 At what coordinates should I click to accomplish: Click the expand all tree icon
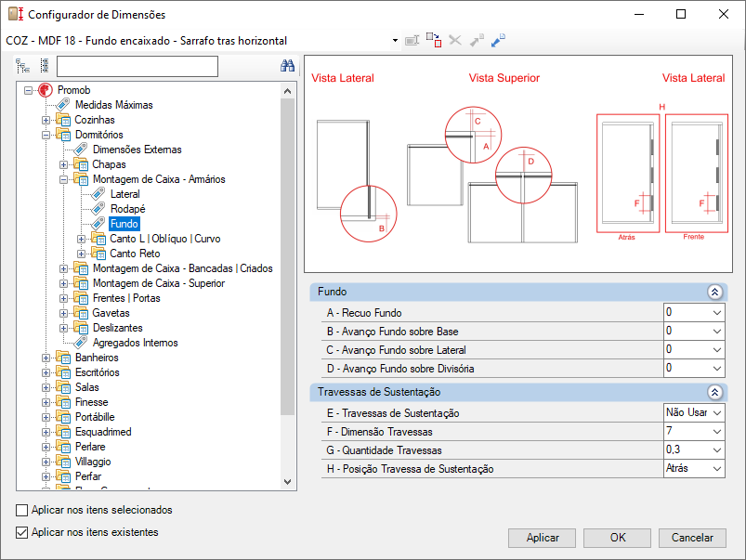pos(23,66)
